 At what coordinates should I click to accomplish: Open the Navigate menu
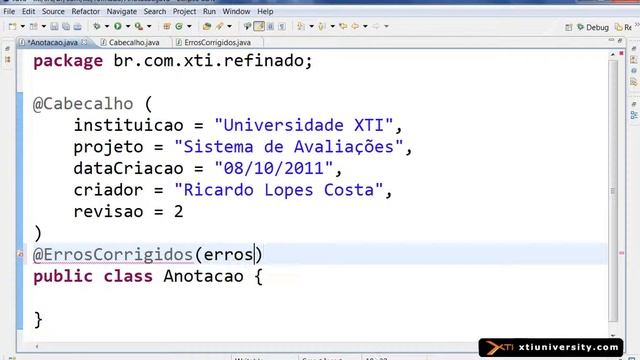122,11
